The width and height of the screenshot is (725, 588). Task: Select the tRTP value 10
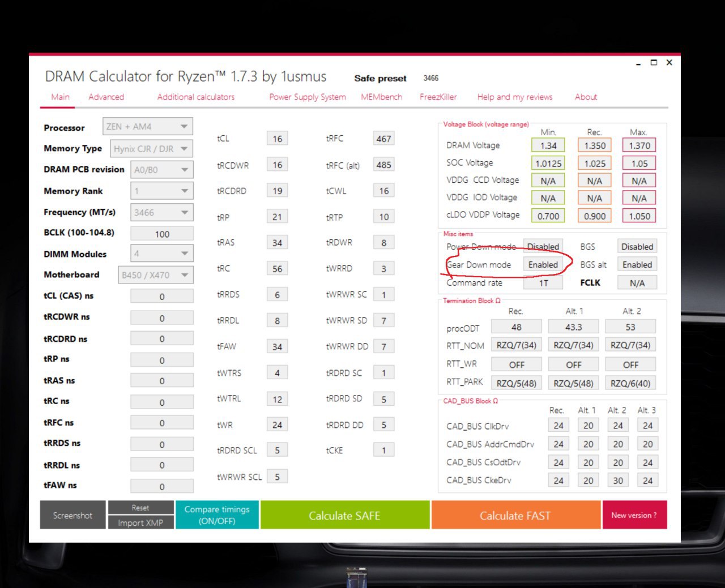click(x=383, y=217)
